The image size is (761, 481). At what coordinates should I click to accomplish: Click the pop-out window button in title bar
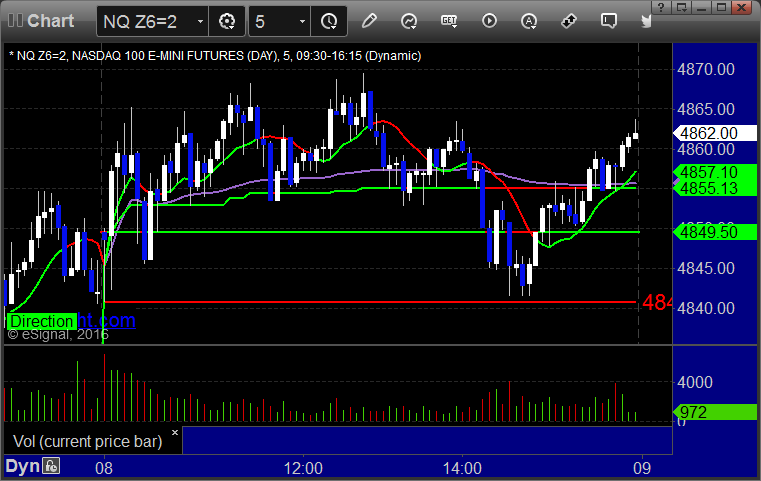(x=681, y=7)
